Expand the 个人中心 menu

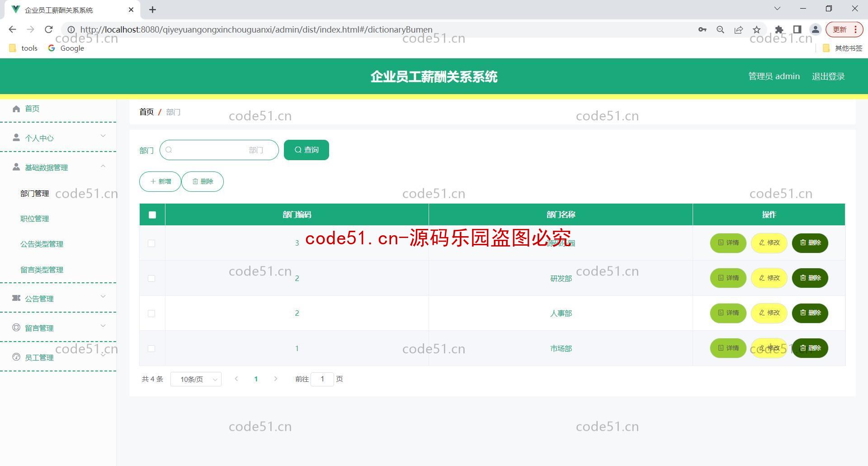[103, 136]
